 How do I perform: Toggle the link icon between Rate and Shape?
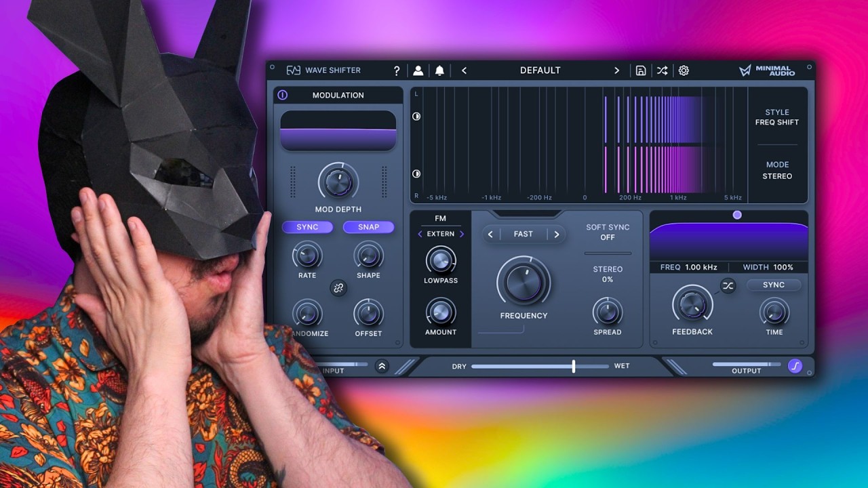pyautogui.click(x=338, y=288)
